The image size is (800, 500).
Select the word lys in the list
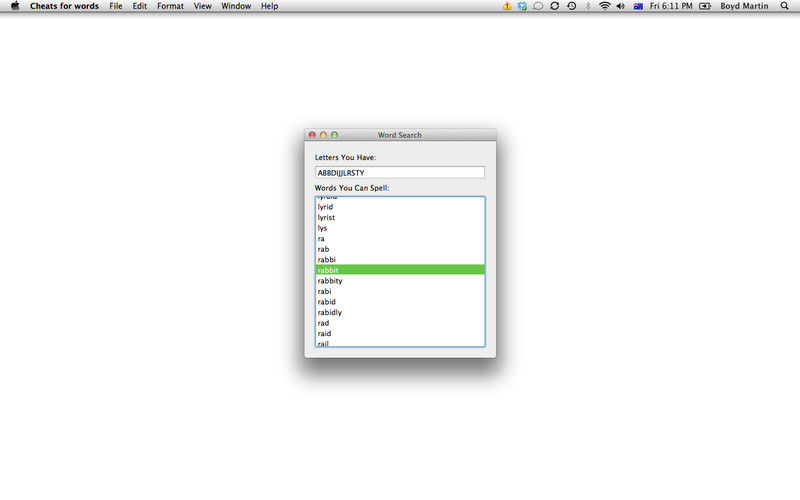click(x=399, y=228)
